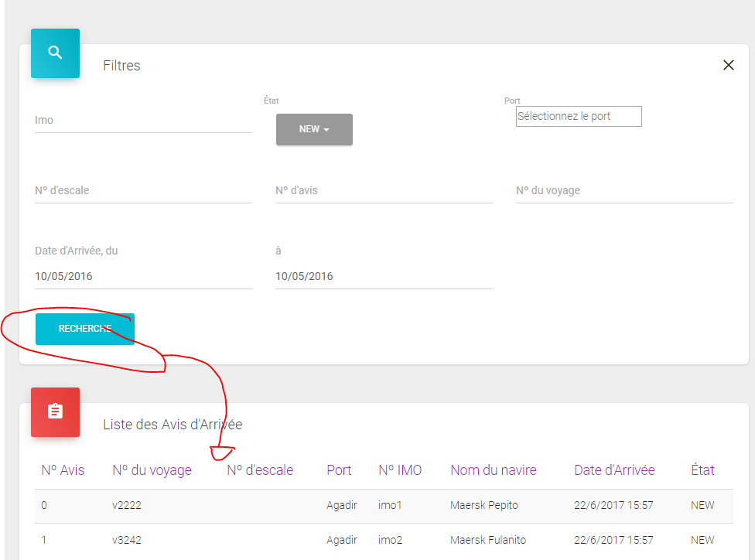Viewport: 755px width, 560px height.
Task: Click the search magnifier icon on Filtres card
Action: [56, 53]
